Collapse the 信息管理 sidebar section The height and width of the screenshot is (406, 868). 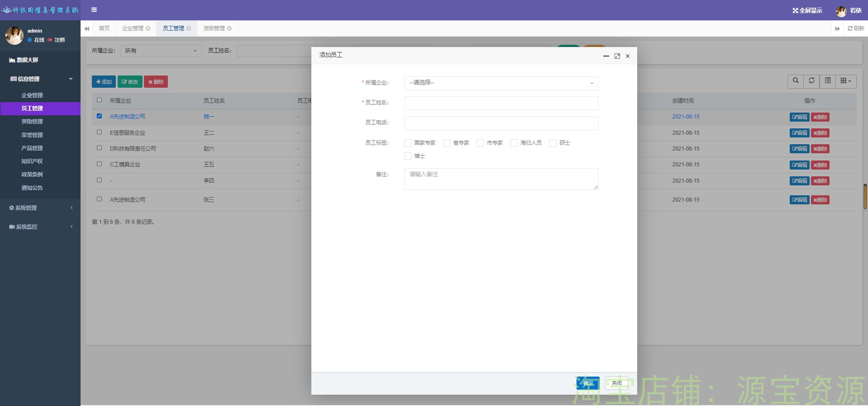pos(40,79)
